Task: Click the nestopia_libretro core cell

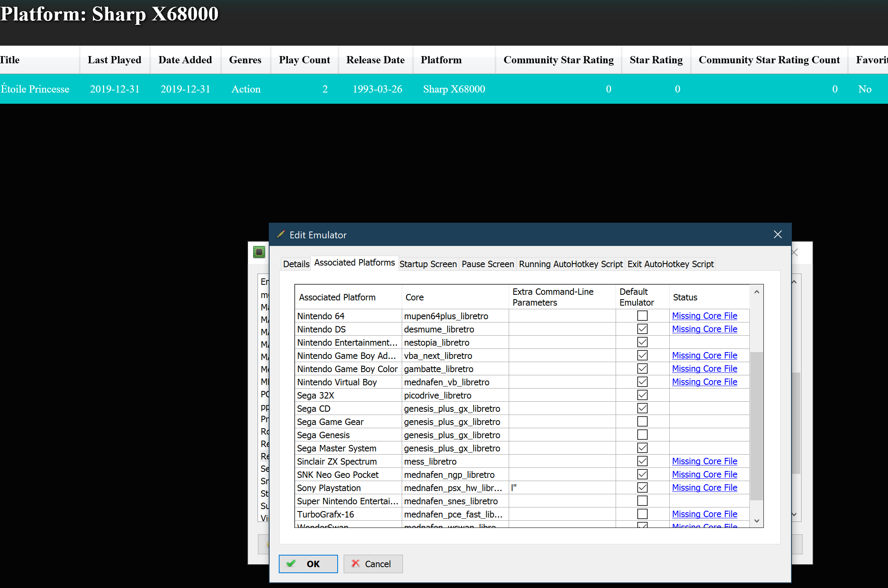Action: click(x=455, y=342)
